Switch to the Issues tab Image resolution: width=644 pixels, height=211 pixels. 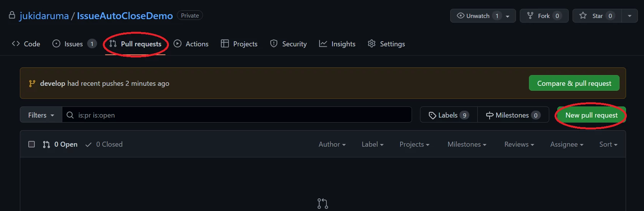pyautogui.click(x=74, y=44)
